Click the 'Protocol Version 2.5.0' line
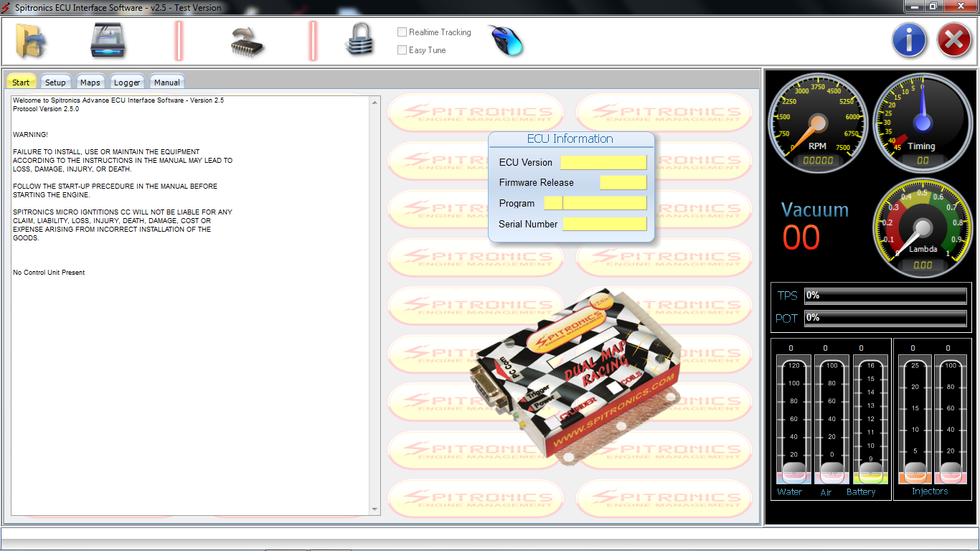This screenshot has width=980, height=551. tap(46, 109)
